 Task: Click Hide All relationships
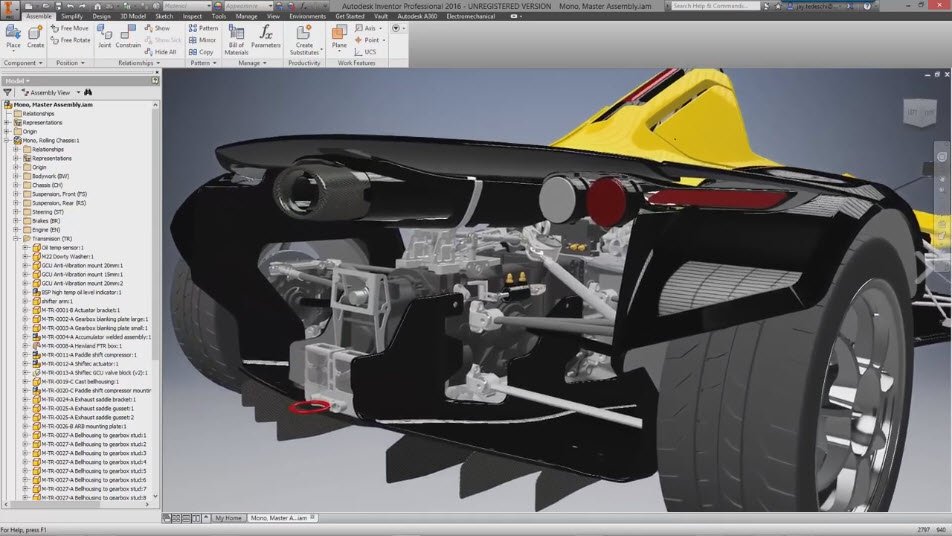(160, 52)
